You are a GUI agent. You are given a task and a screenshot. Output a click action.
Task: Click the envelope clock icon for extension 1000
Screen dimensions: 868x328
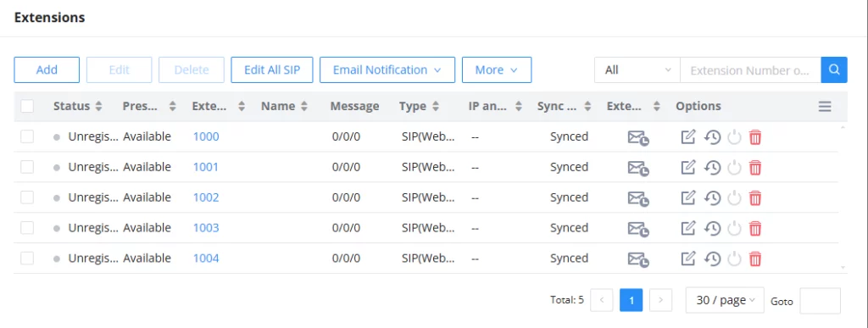coord(638,137)
